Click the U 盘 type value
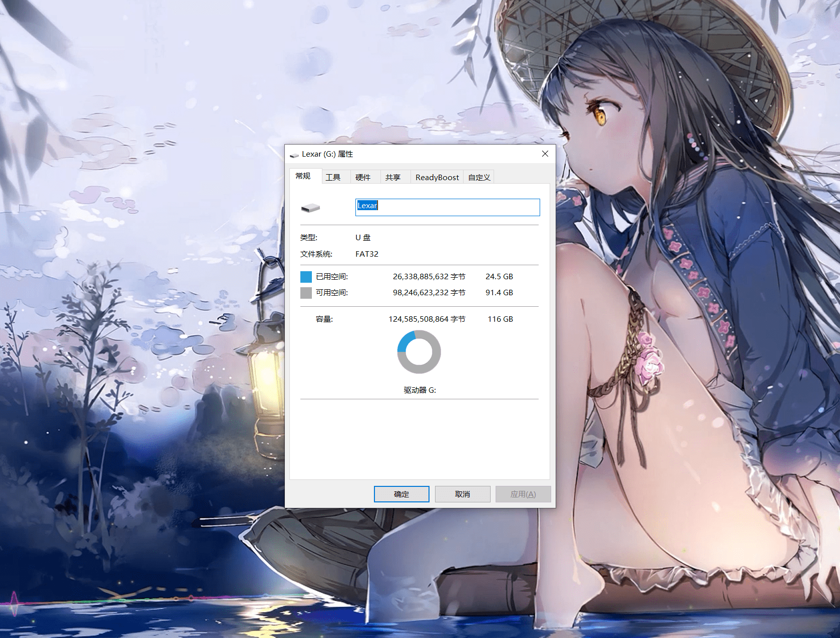 tap(363, 238)
